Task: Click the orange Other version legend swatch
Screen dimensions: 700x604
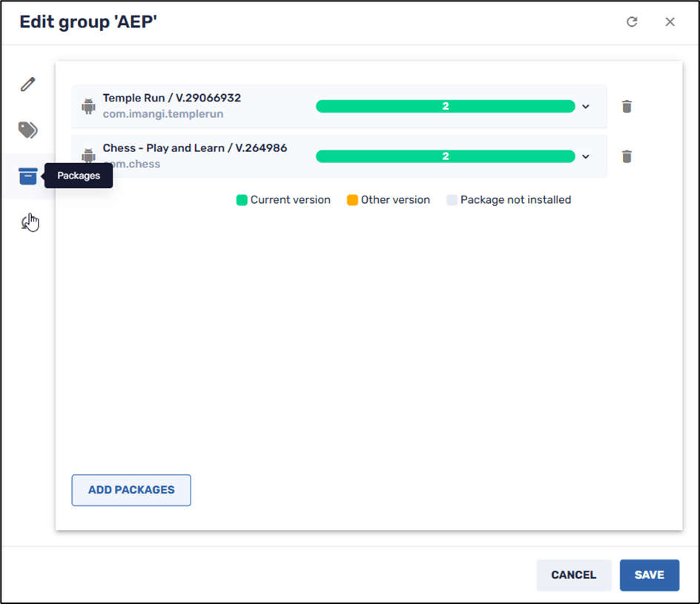Action: (x=352, y=200)
